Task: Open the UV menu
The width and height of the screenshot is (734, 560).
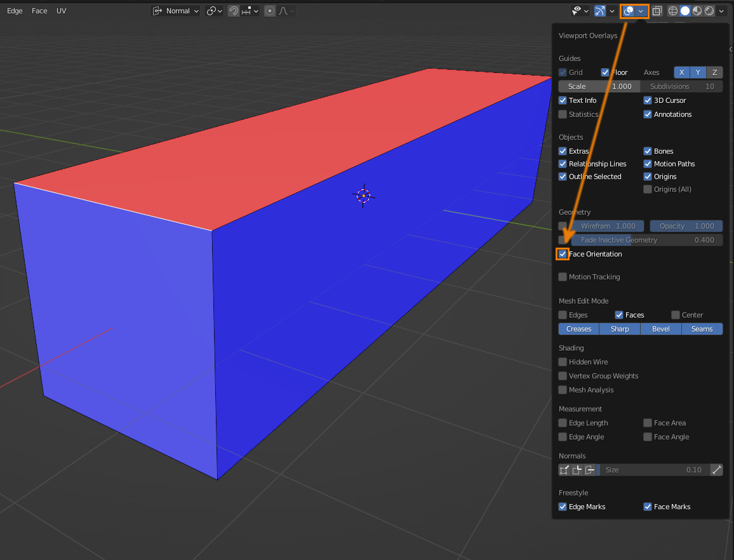Action: [61, 11]
